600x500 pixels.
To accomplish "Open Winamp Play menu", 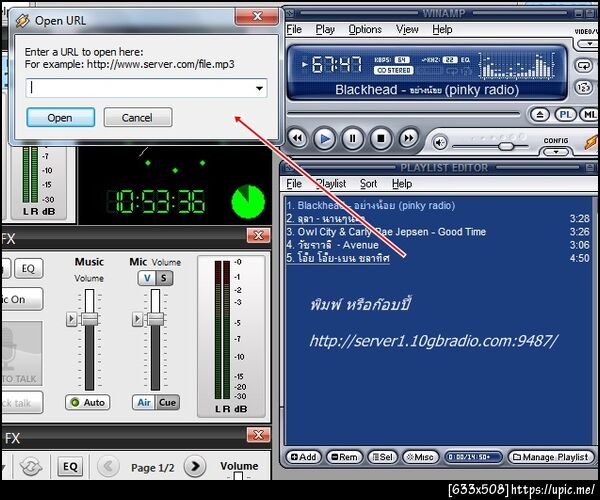I will pos(325,29).
